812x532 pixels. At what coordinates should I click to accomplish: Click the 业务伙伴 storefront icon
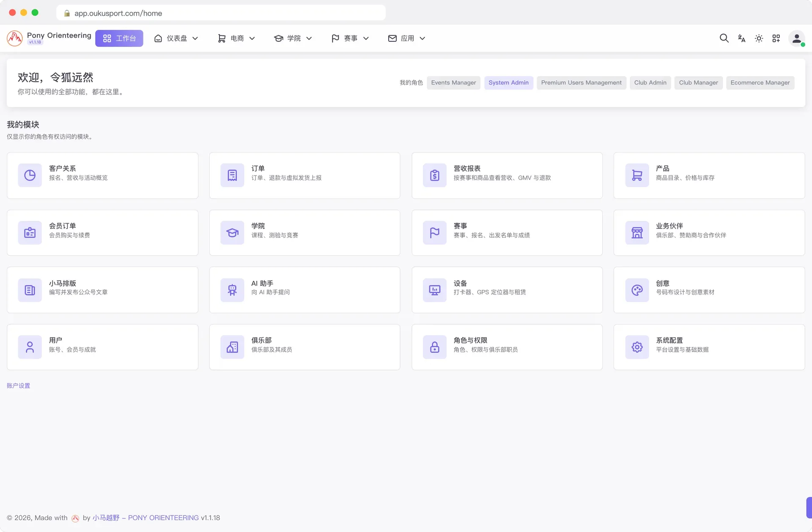pos(637,233)
